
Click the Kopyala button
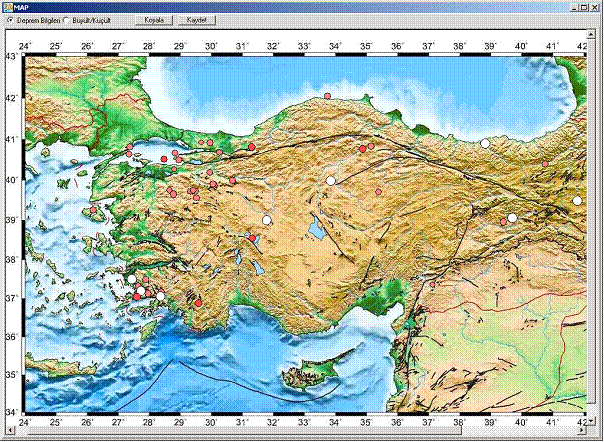click(x=153, y=20)
